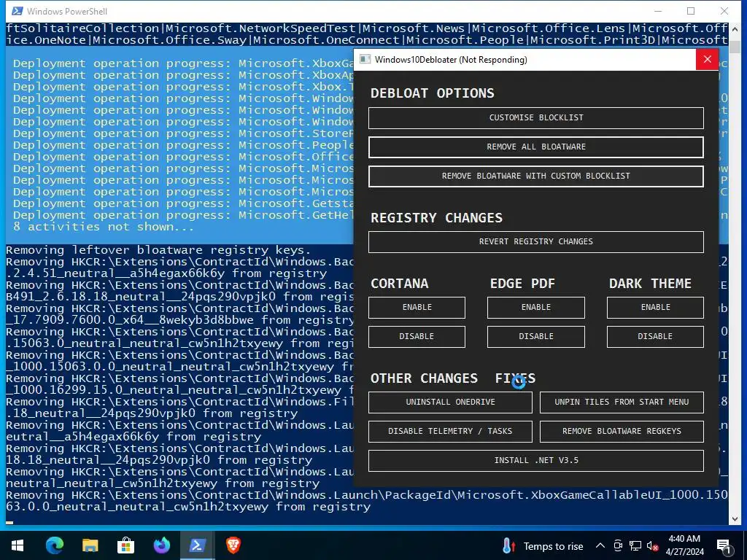Viewport: 747px width, 560px height.
Task: Click the PowerShell taskbar icon
Action: pyautogui.click(x=197, y=545)
